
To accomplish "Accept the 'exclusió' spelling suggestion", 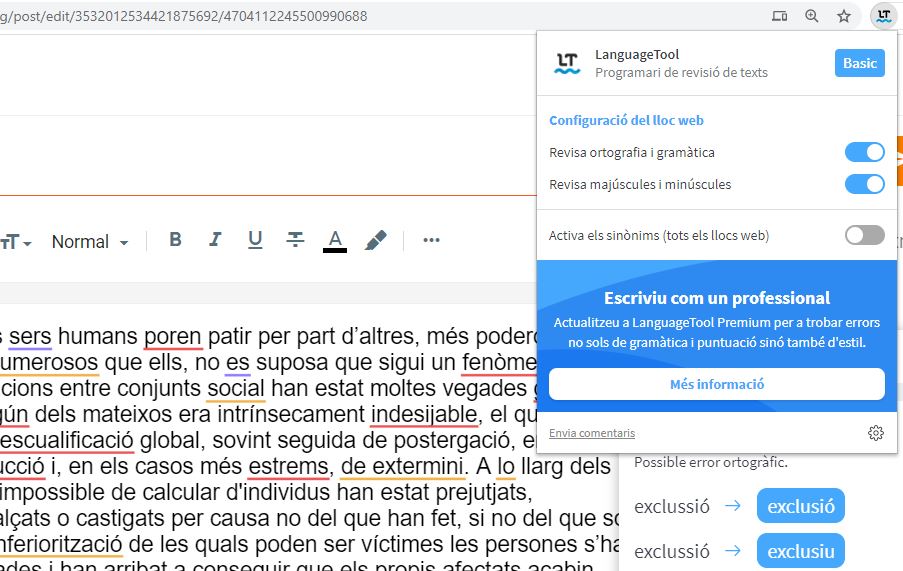I will [800, 506].
